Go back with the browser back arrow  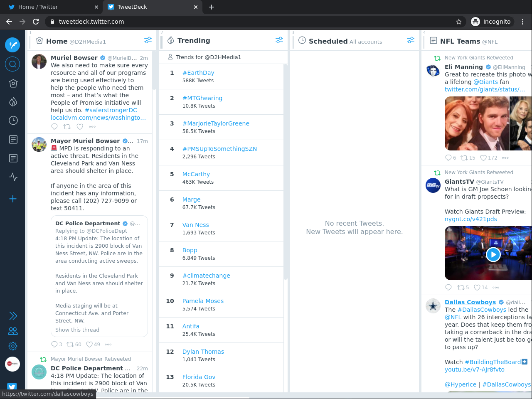click(9, 22)
